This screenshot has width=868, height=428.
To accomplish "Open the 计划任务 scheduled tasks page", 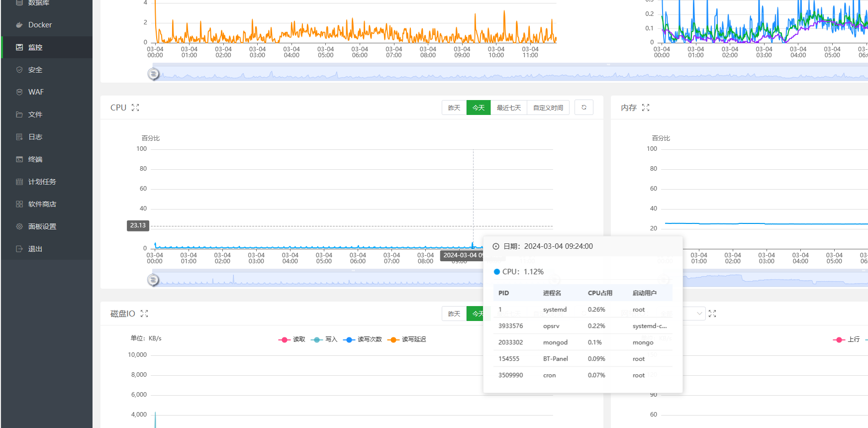I will 47,182.
